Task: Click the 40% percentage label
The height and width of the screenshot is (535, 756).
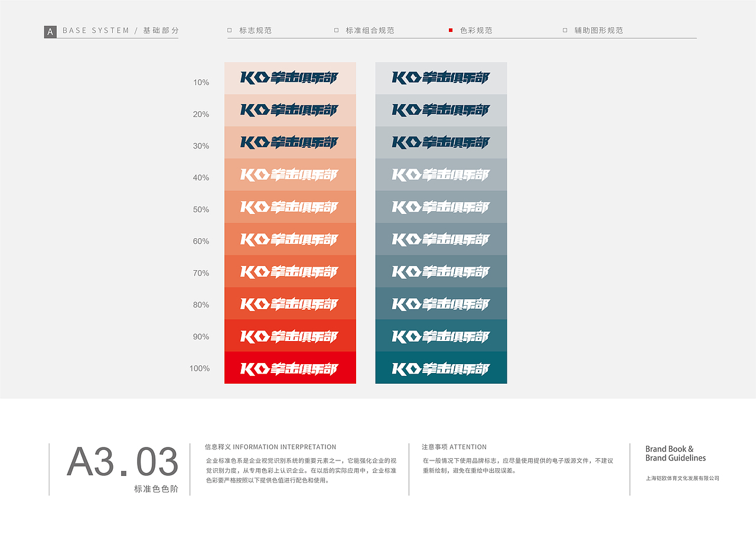Action: click(201, 177)
